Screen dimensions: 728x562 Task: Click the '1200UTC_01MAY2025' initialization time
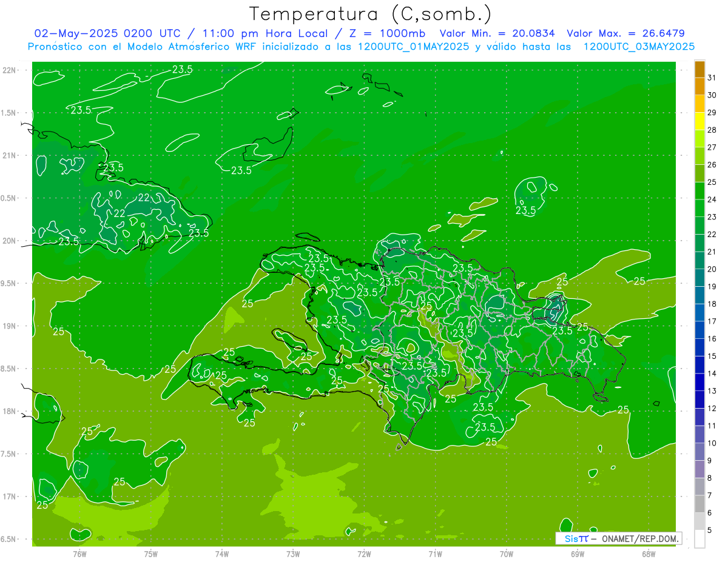(x=413, y=46)
